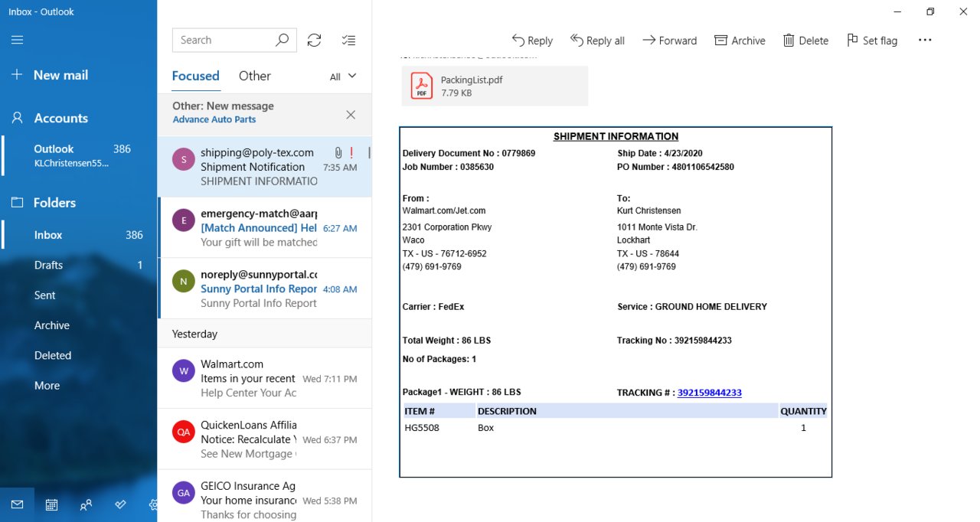The image size is (980, 522).
Task: Open the more actions ellipsis menu
Action: click(x=925, y=41)
